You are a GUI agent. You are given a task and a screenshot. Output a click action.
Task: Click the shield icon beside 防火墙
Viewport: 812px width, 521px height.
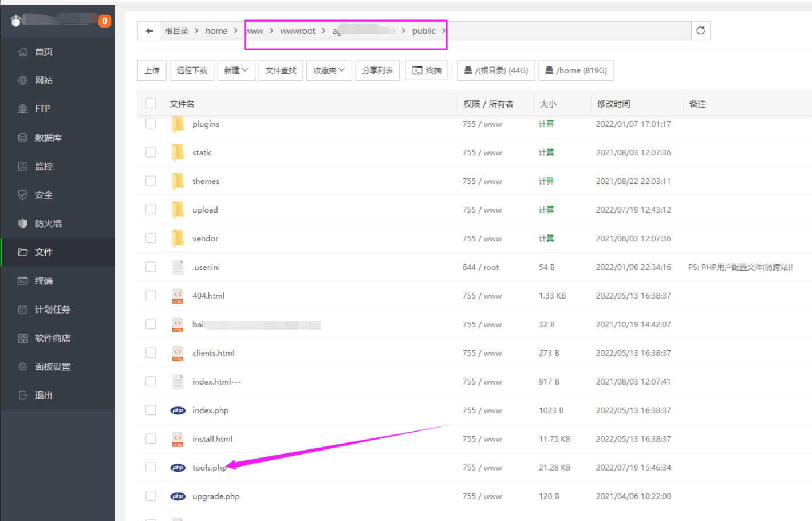click(23, 224)
